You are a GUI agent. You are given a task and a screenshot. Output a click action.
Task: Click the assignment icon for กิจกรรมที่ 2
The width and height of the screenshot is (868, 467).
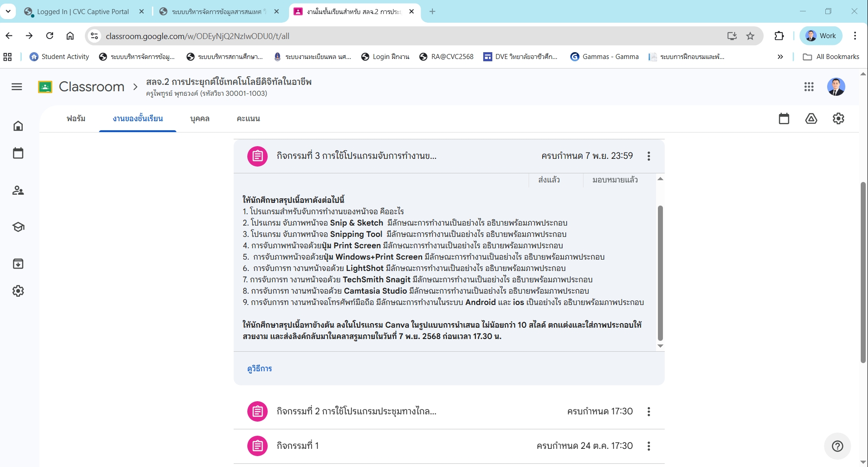pos(257,412)
